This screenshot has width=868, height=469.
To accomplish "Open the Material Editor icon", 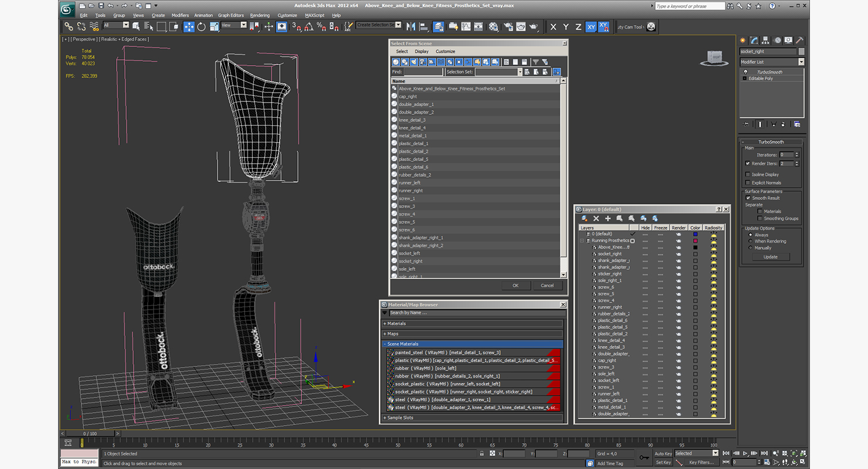I will 493,26.
